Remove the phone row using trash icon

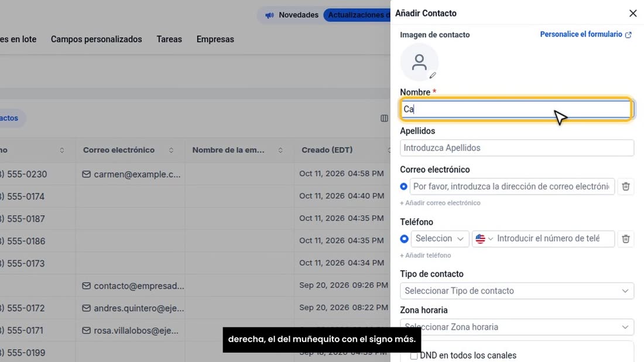[x=625, y=239]
